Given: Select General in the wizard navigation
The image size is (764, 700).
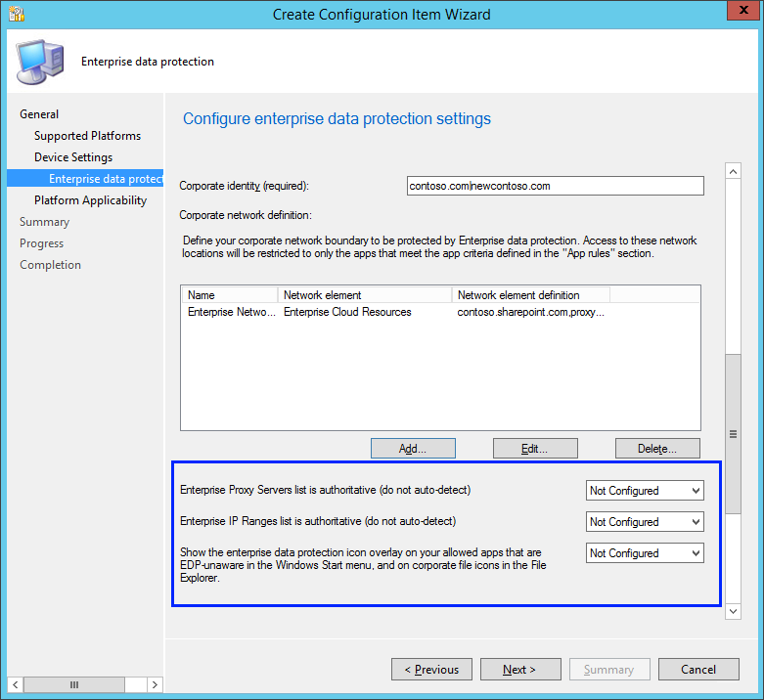Looking at the screenshot, I should 39,114.
